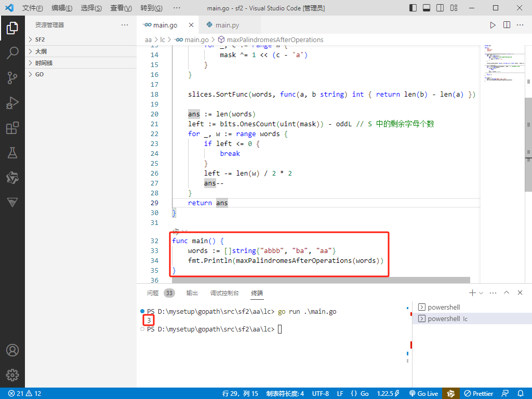
Task: Expand the GO section
Action: click(81, 74)
